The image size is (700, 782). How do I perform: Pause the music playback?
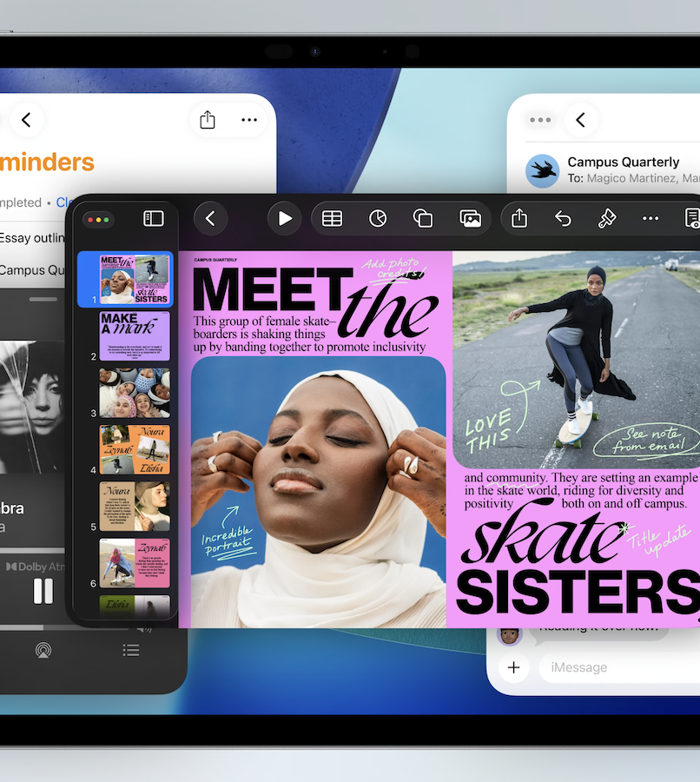tap(43, 591)
